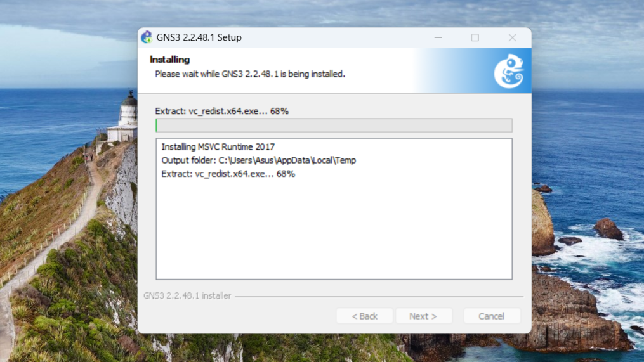Click empty area of the install log box

[334, 230]
